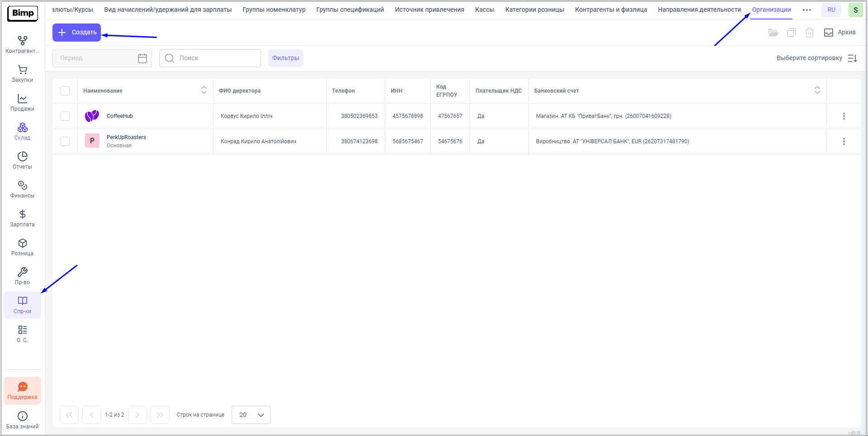This screenshot has height=436, width=868.
Task: Click the copy duplicate icon in toolbar
Action: coord(791,33)
